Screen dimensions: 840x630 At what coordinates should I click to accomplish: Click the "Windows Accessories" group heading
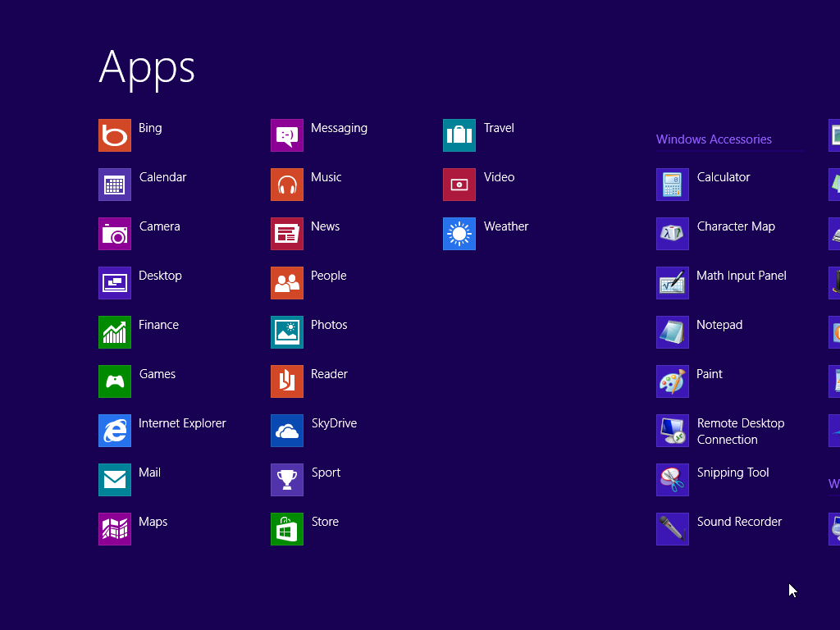pos(714,139)
